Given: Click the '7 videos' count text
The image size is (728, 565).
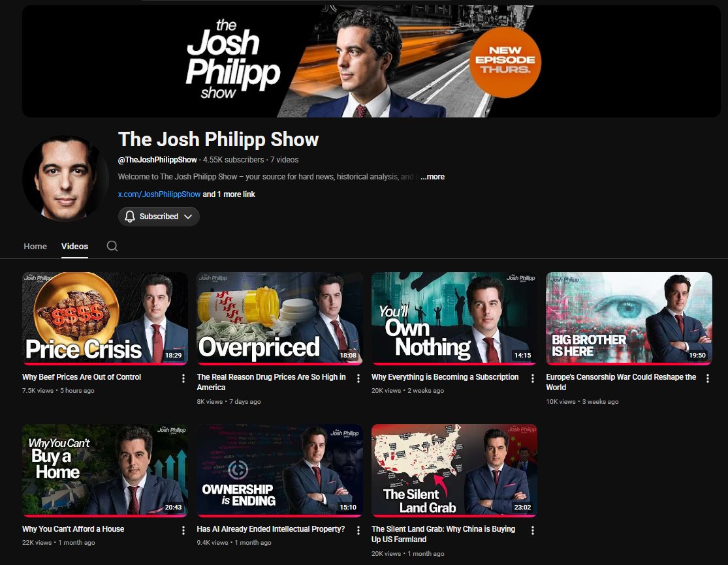Looking at the screenshot, I should click(x=285, y=160).
